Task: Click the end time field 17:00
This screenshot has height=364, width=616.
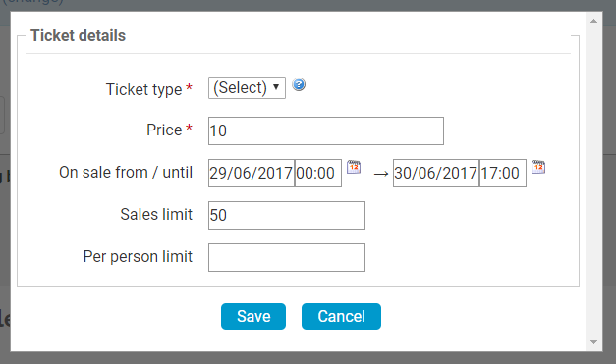Action: 503,173
